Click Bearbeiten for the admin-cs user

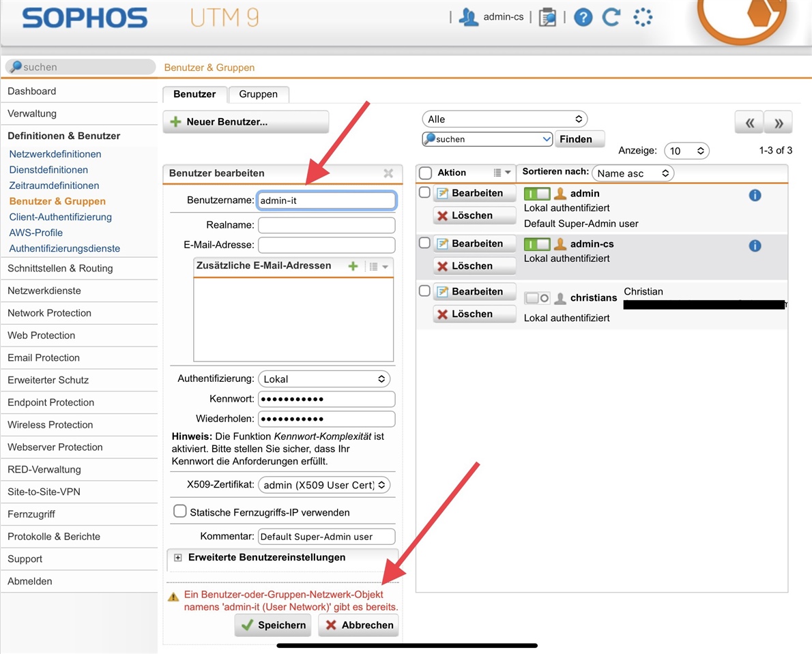(x=475, y=243)
